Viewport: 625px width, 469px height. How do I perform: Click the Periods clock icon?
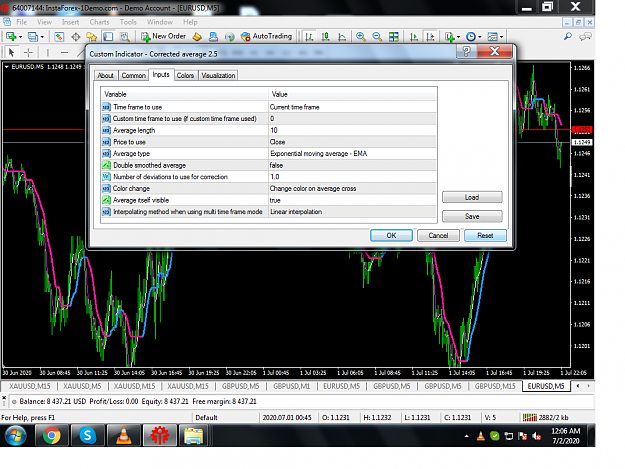point(471,37)
